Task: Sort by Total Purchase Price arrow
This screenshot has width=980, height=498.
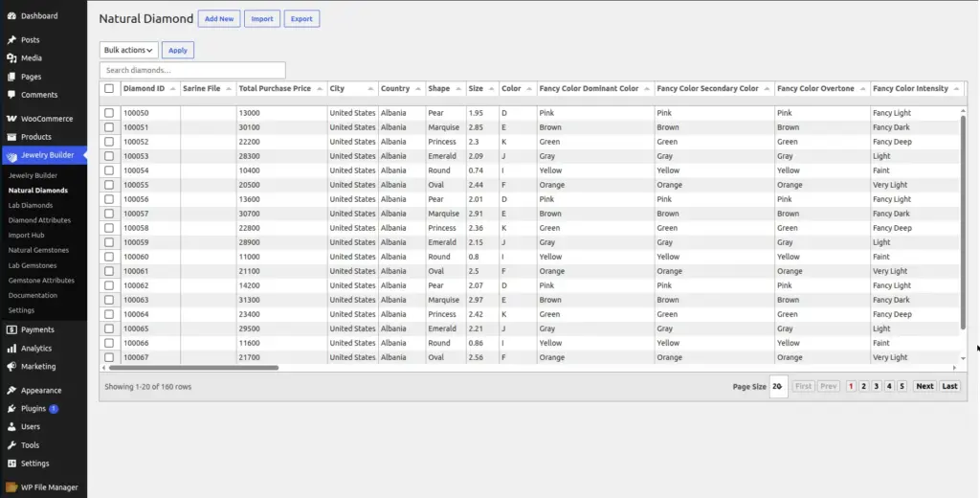Action: 320,89
